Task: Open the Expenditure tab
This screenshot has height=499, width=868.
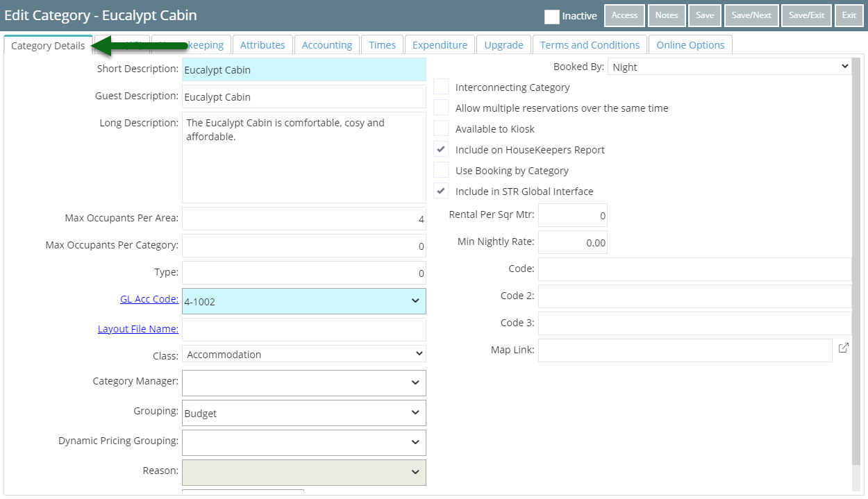Action: click(440, 45)
